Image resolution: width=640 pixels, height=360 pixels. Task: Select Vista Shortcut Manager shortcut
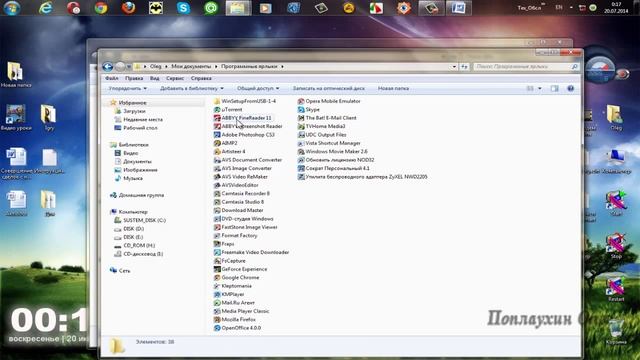coord(329,143)
